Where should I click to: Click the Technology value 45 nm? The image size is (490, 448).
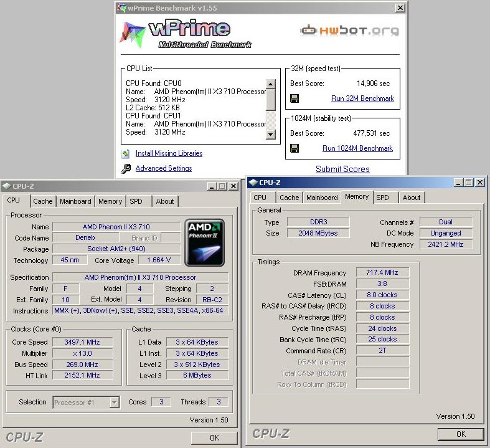pos(70,260)
